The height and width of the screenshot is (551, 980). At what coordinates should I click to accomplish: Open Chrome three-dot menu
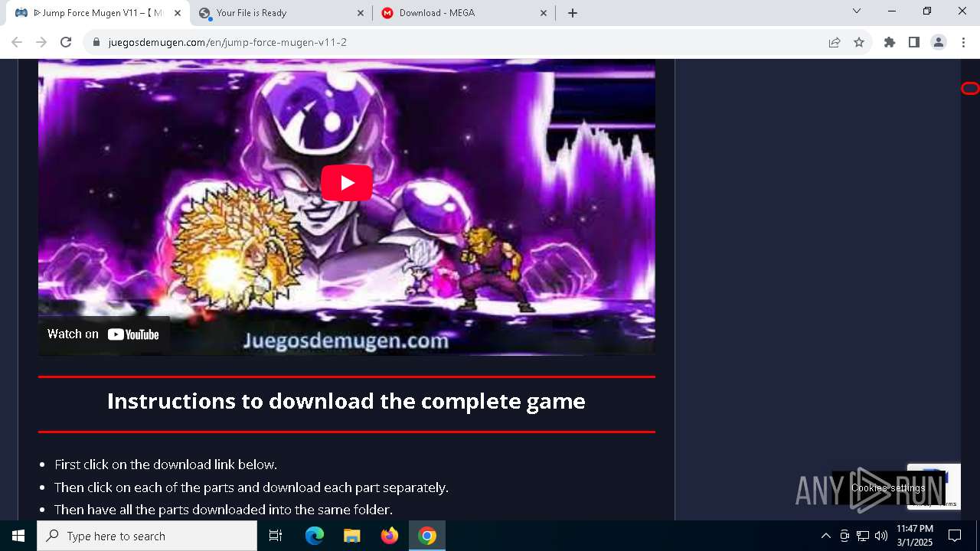[x=963, y=42]
